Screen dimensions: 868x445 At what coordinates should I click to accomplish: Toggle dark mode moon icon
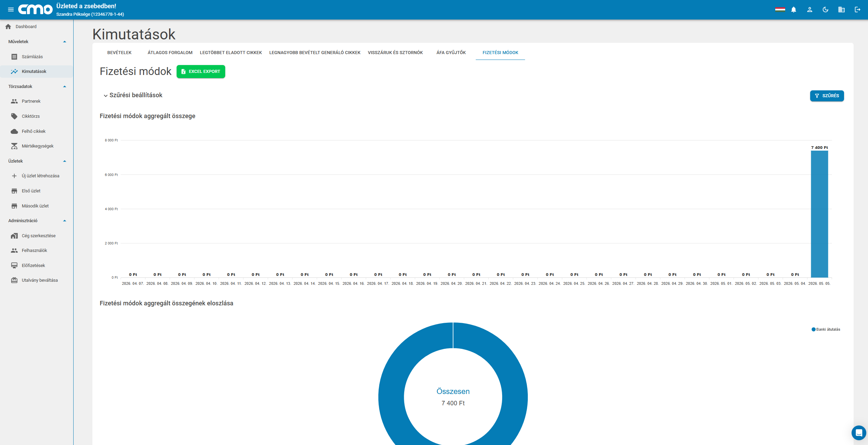[826, 10]
